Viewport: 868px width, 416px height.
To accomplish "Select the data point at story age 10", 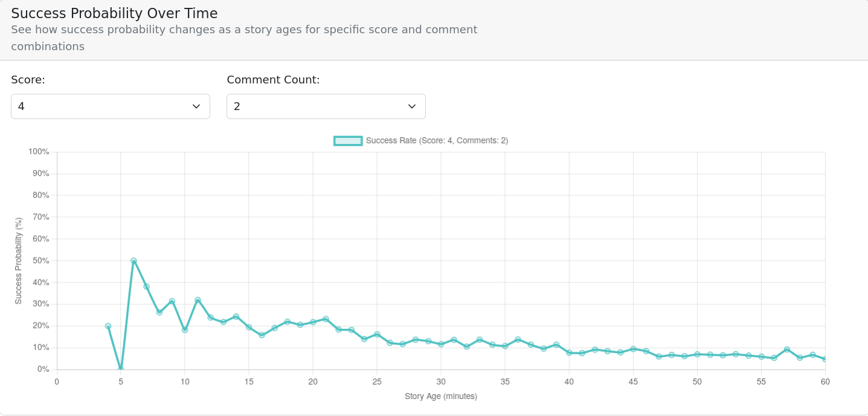I will pyautogui.click(x=185, y=330).
